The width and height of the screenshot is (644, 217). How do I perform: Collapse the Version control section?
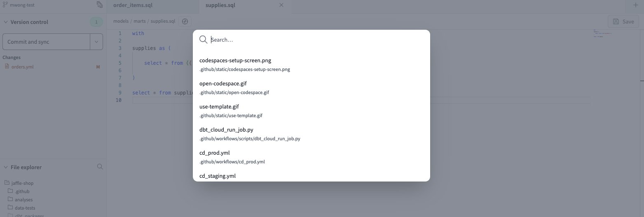[6, 22]
